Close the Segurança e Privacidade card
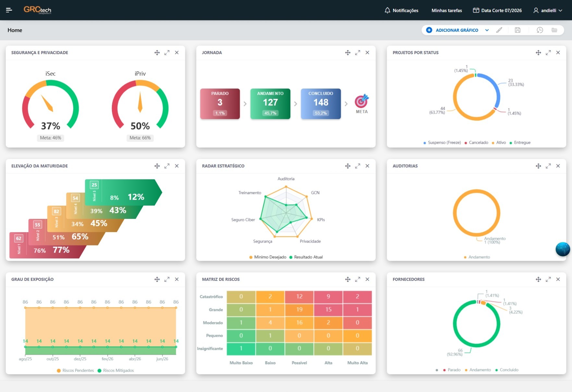This screenshot has width=572, height=392. 177,53
